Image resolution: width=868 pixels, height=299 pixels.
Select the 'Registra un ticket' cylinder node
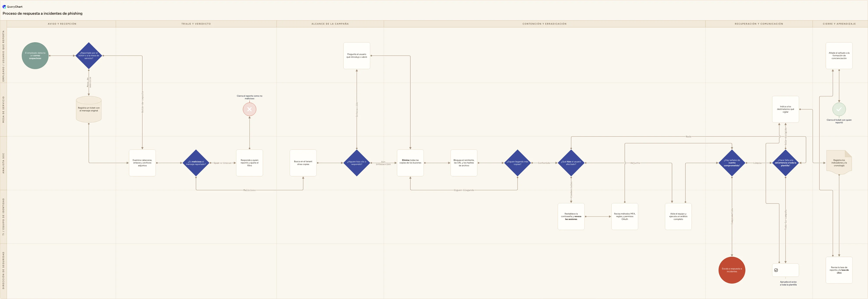pyautogui.click(x=89, y=109)
